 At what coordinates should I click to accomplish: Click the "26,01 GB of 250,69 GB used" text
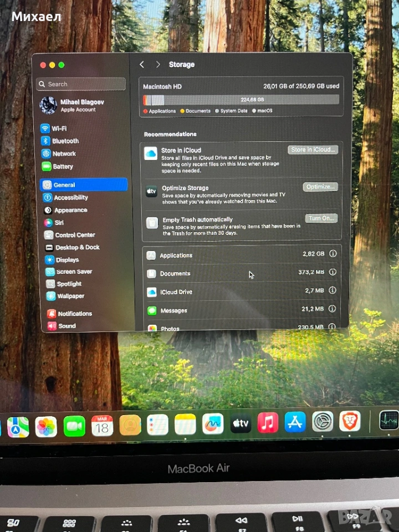(301, 86)
